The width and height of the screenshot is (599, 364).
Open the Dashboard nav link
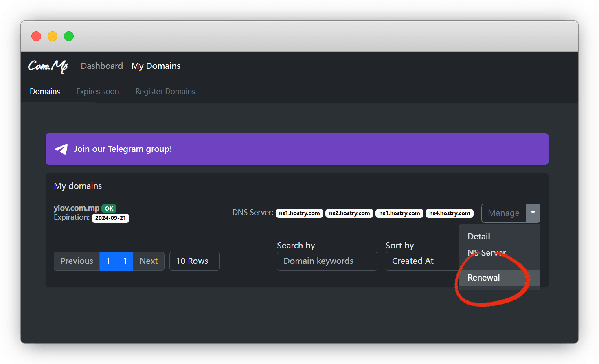(102, 66)
